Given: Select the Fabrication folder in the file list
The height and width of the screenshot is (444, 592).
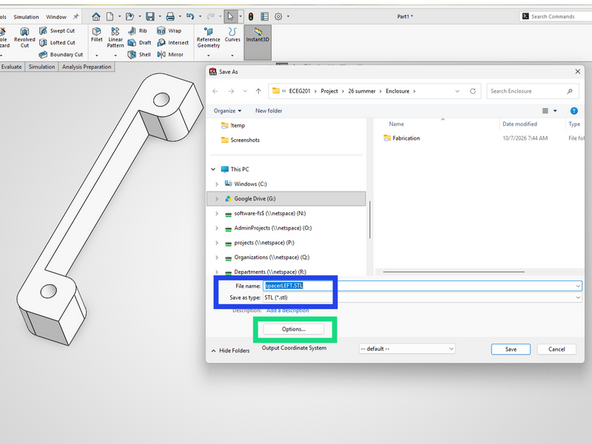Looking at the screenshot, I should [x=402, y=139].
